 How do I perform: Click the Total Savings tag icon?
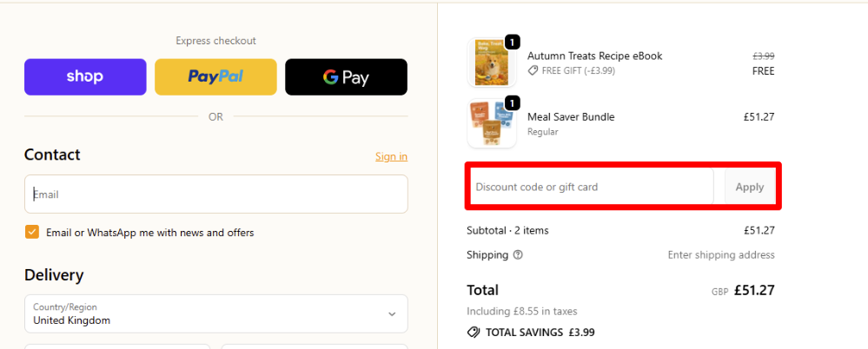[x=474, y=333]
